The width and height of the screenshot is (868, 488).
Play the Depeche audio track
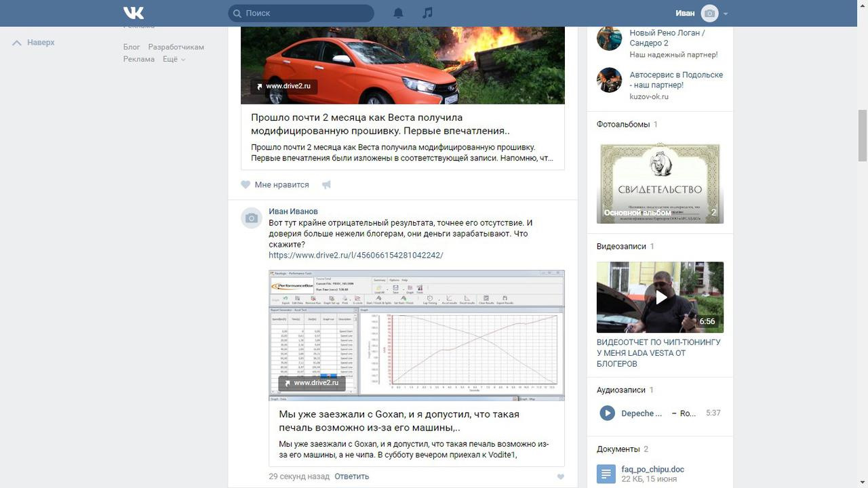(x=607, y=413)
